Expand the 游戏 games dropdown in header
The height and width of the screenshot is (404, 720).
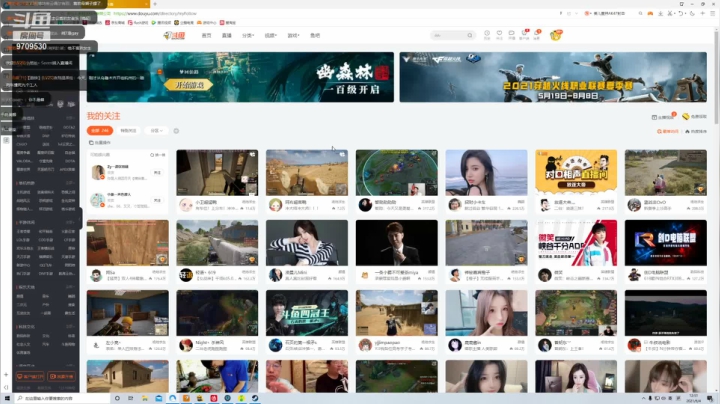pyautogui.click(x=293, y=35)
